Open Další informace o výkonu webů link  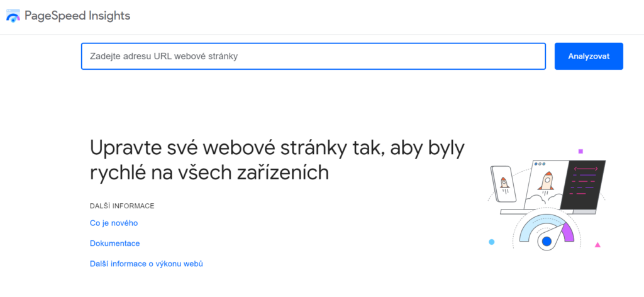(146, 264)
